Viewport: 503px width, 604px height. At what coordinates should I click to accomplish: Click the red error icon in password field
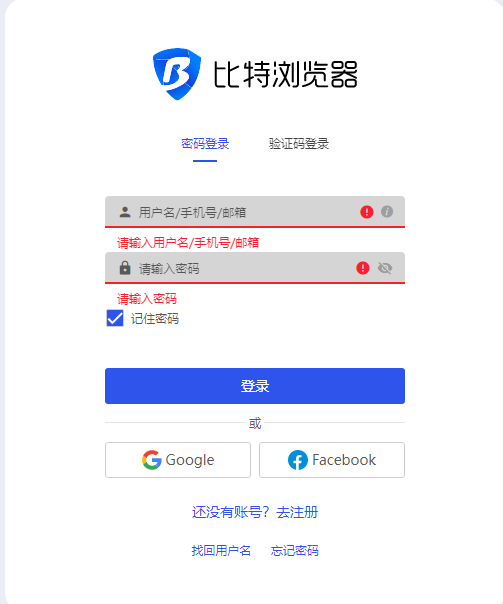tap(363, 268)
